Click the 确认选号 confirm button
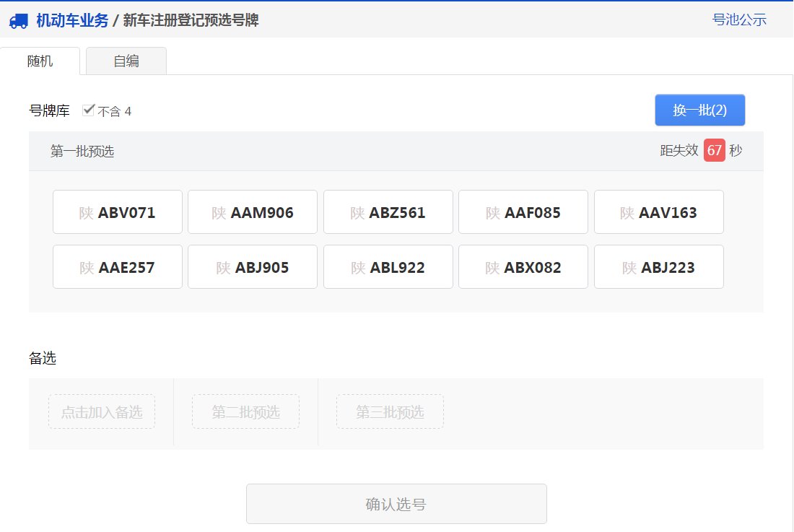The image size is (794, 532). pos(396,503)
